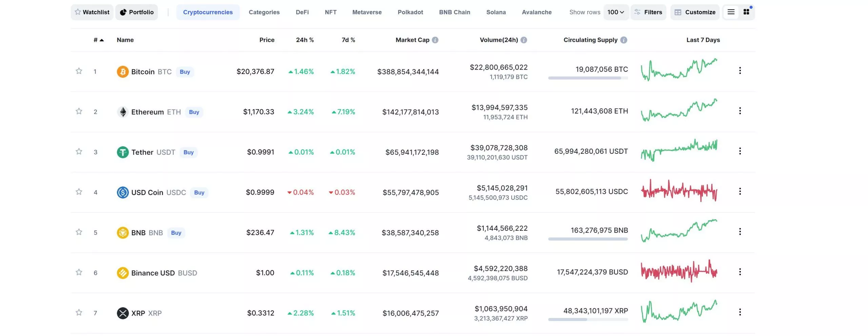The image size is (868, 336).
Task: Show Volume(24h) info tooltip icon
Action: pos(524,40)
